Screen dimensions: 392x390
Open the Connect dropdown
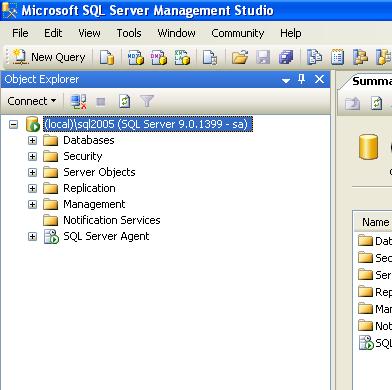32,101
